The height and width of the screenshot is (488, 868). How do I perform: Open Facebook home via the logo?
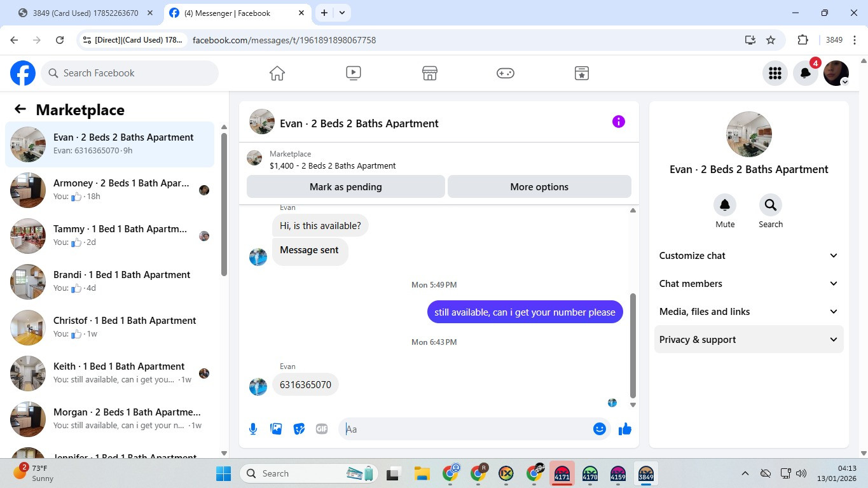pyautogui.click(x=23, y=73)
